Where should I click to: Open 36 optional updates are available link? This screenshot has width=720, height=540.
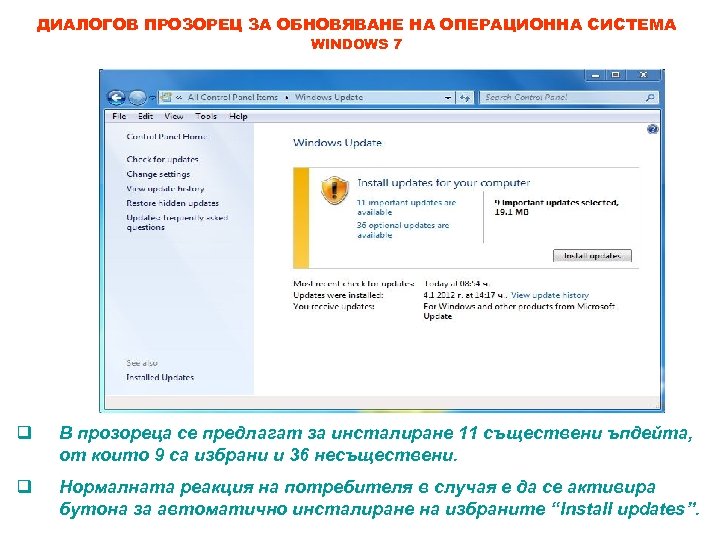[403, 230]
